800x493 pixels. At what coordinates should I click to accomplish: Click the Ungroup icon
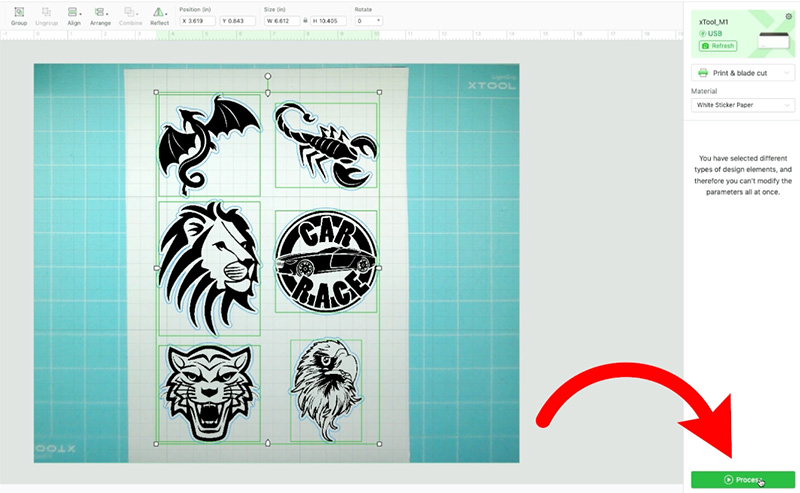point(46,14)
